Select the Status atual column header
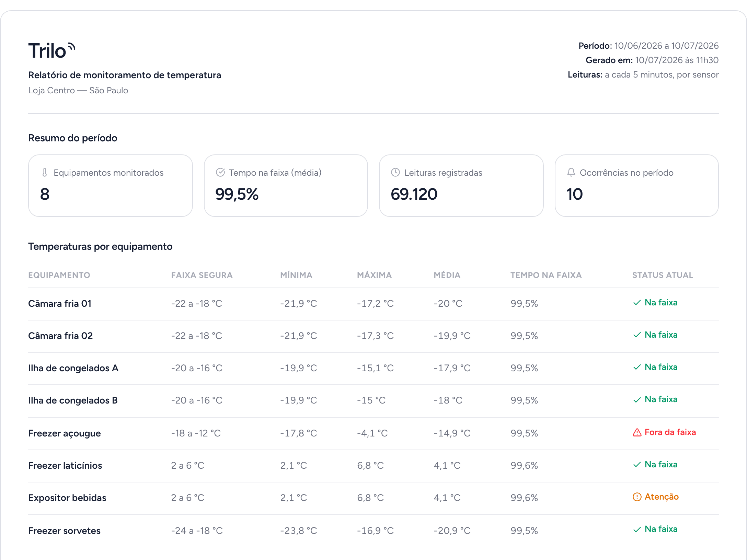The image size is (747, 560). [663, 275]
